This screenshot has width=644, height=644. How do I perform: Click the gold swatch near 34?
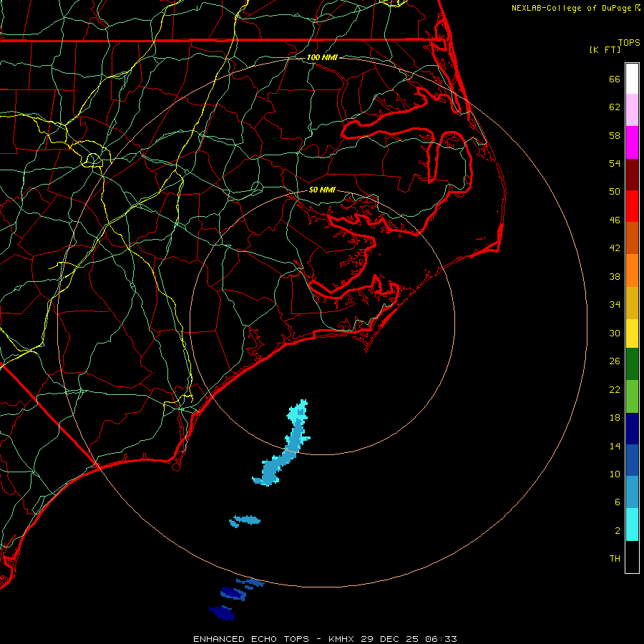pyautogui.click(x=632, y=303)
